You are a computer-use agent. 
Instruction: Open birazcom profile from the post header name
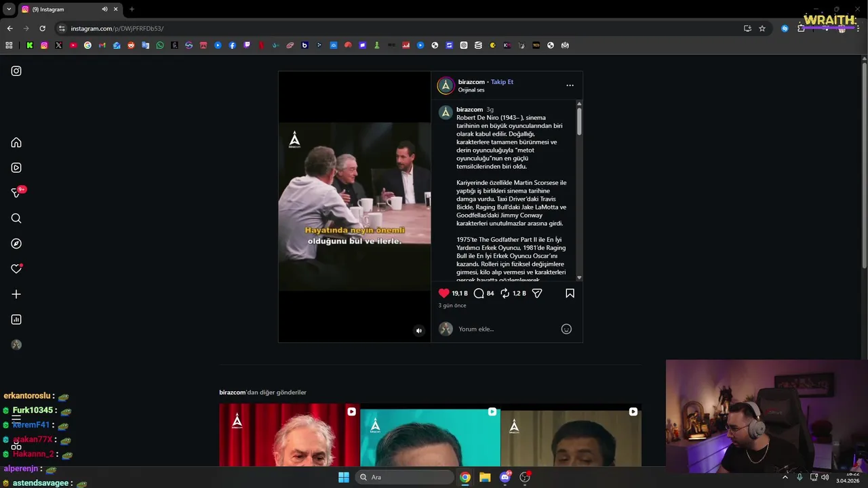point(471,82)
